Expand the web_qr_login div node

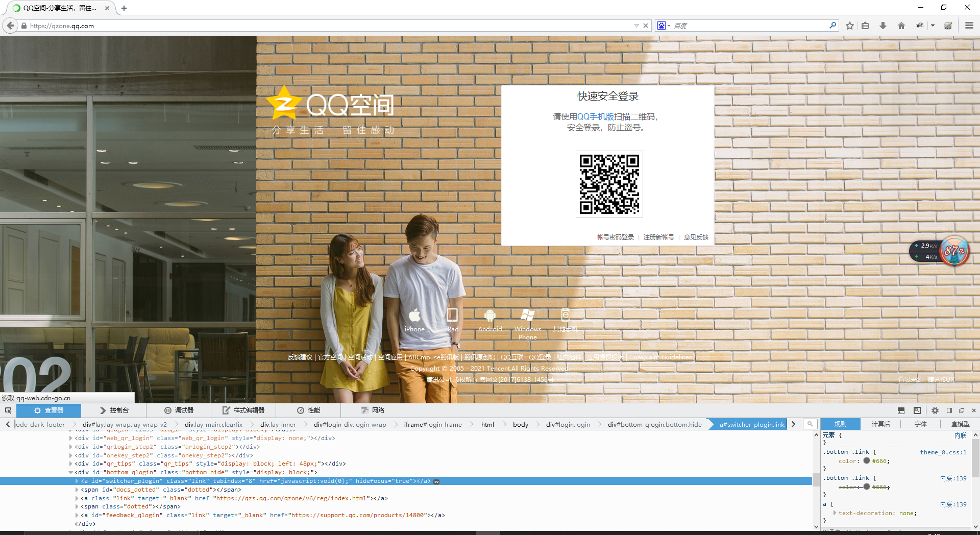coord(71,438)
